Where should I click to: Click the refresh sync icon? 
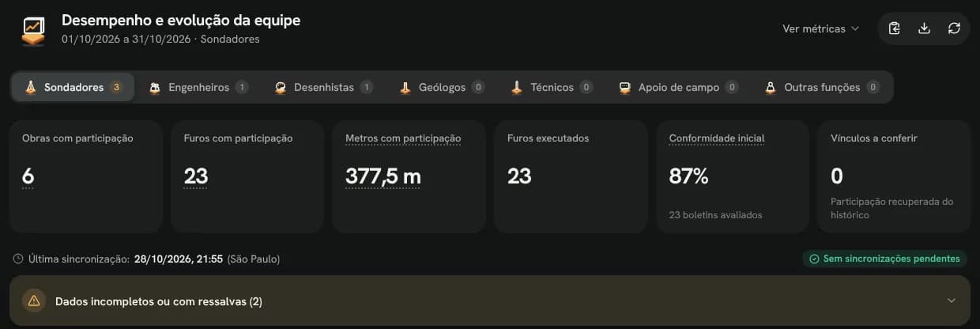(954, 28)
